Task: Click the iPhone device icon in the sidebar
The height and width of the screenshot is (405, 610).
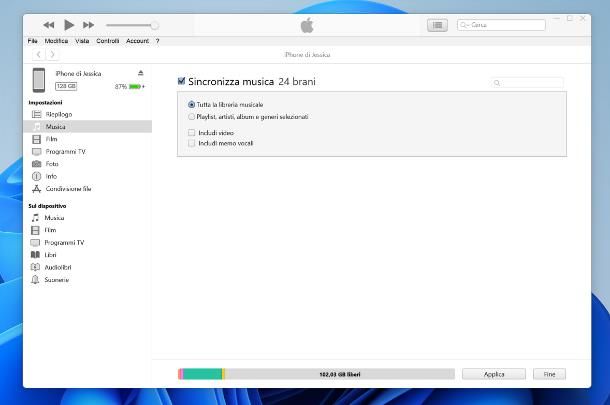Action: [39, 80]
